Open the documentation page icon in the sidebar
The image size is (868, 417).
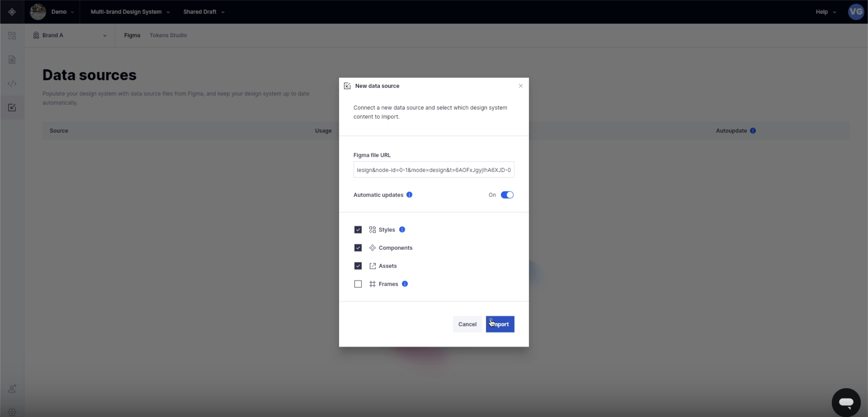[12, 60]
